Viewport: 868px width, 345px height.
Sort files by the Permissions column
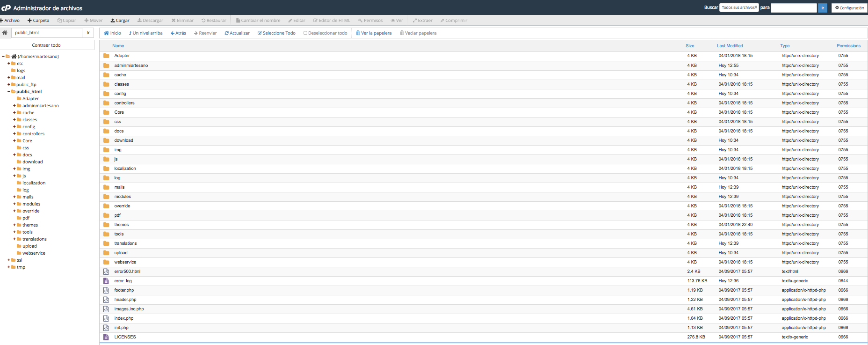pos(849,46)
